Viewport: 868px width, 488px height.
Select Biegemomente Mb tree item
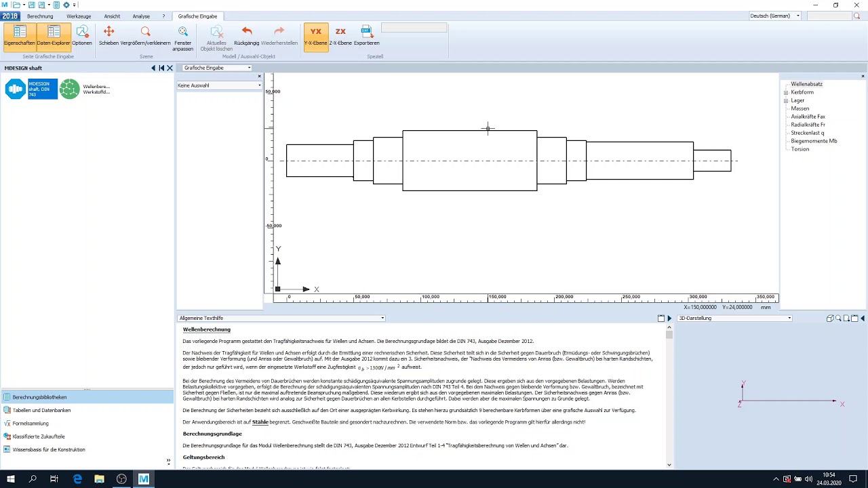814,141
